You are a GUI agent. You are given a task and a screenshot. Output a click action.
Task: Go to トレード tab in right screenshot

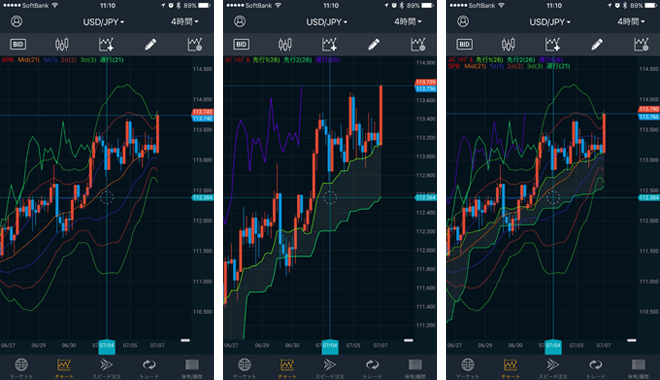[595, 368]
